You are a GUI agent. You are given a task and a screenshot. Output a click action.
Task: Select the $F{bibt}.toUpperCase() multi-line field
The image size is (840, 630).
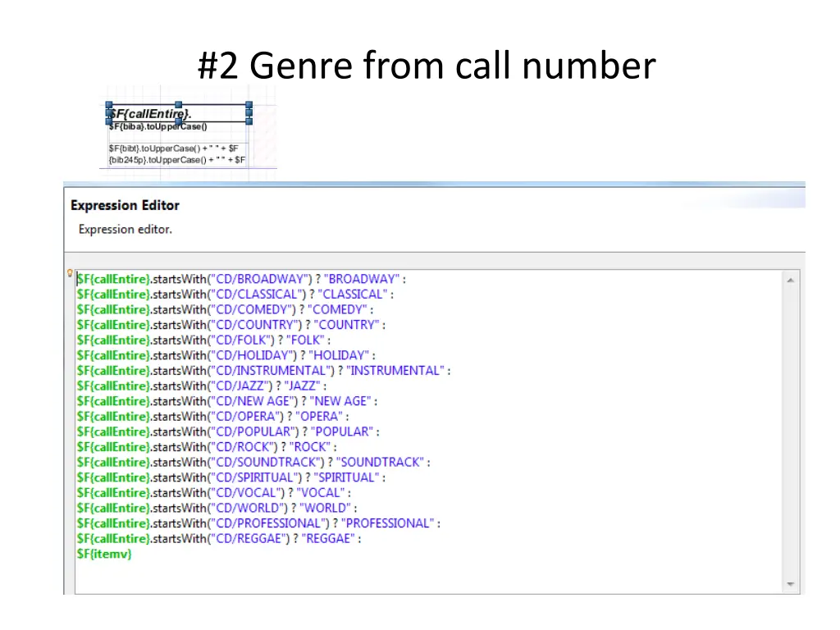pyautogui.click(x=176, y=153)
